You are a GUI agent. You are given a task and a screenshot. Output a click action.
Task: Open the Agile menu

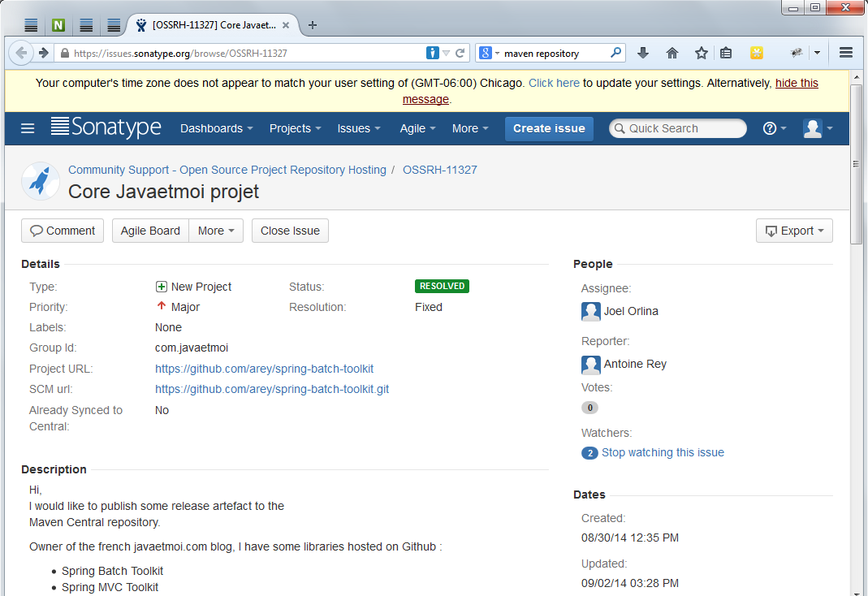[x=417, y=128]
